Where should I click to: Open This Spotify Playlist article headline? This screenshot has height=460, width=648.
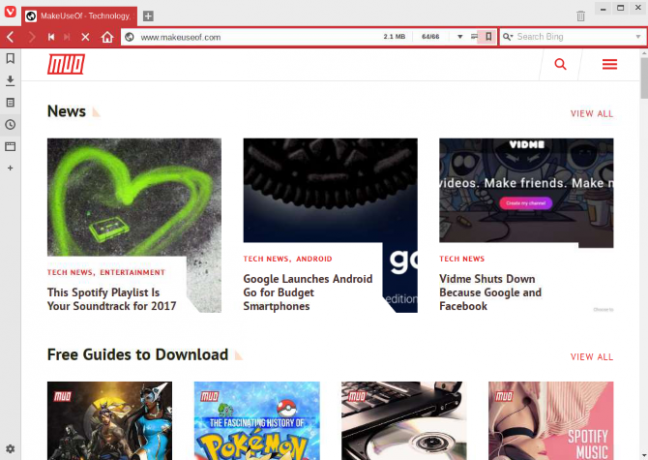tap(112, 299)
